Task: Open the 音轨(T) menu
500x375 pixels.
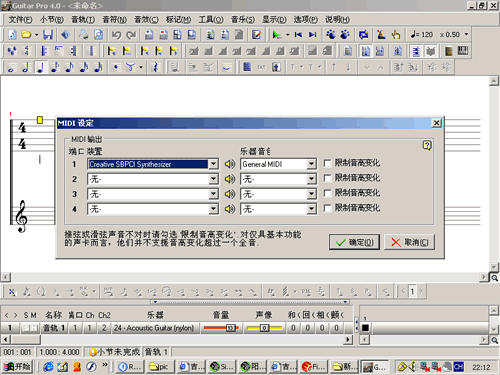Action: 83,20
